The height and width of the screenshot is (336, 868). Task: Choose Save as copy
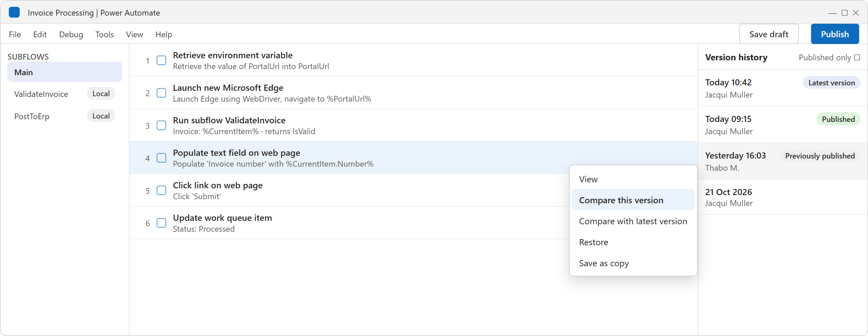click(x=633, y=263)
